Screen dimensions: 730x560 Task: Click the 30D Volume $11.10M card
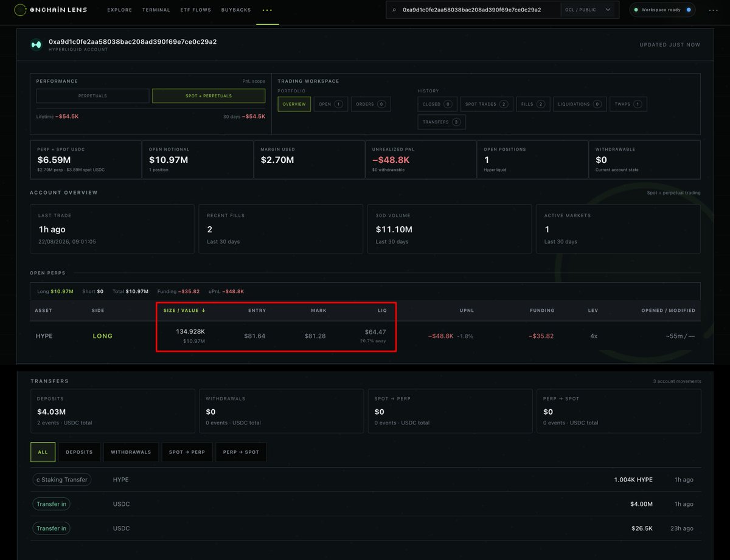[449, 229]
